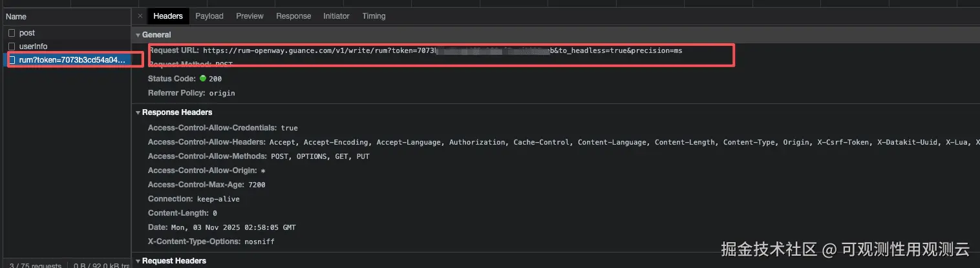Open the Preview tab
The height and width of the screenshot is (268, 980).
pyautogui.click(x=250, y=16)
